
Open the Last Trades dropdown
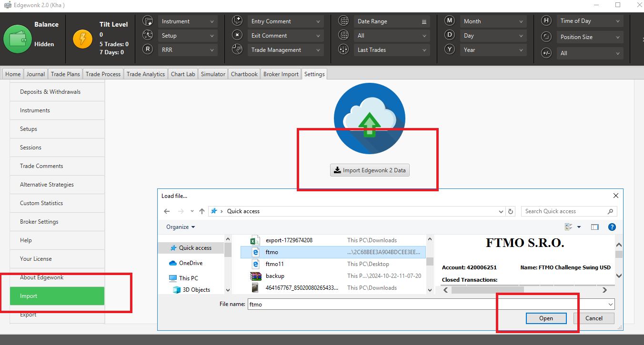[392, 50]
